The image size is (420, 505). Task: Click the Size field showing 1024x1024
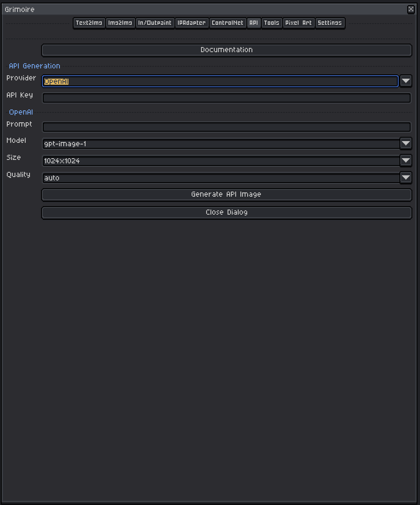coord(221,161)
